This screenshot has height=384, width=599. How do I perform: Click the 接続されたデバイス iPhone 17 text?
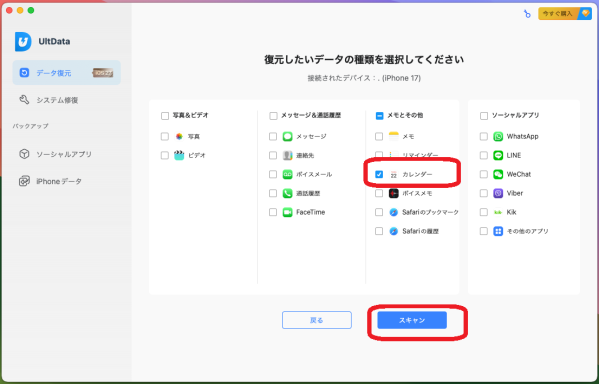click(x=364, y=78)
